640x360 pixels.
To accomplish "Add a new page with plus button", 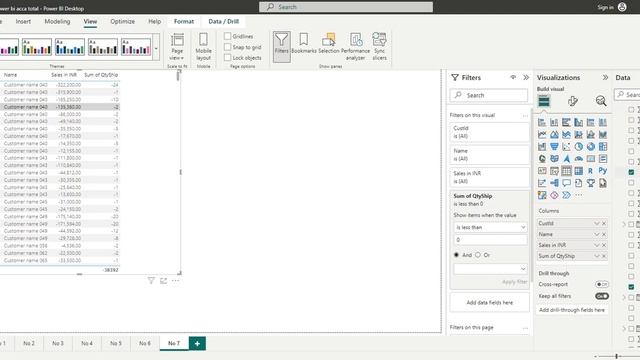I will click(197, 344).
